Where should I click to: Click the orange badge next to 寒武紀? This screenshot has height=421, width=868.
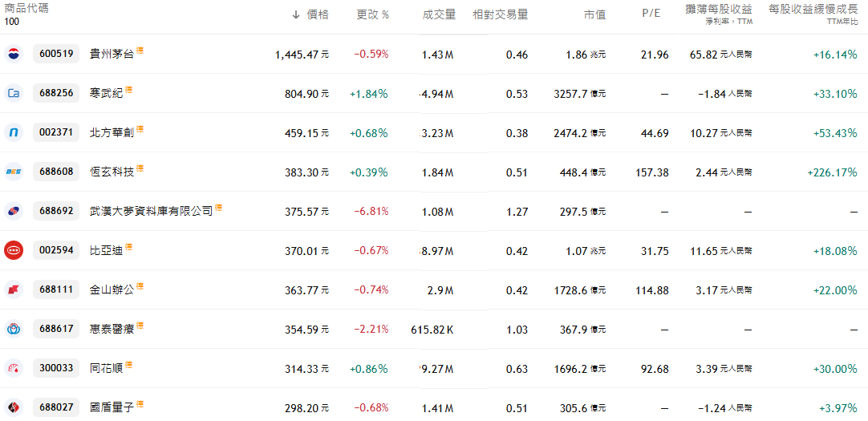[128, 90]
